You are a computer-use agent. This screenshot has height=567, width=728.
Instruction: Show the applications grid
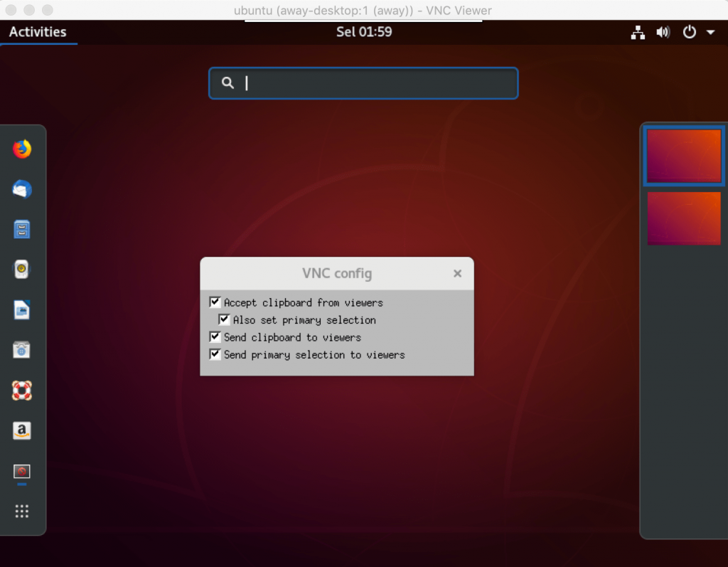pyautogui.click(x=22, y=511)
